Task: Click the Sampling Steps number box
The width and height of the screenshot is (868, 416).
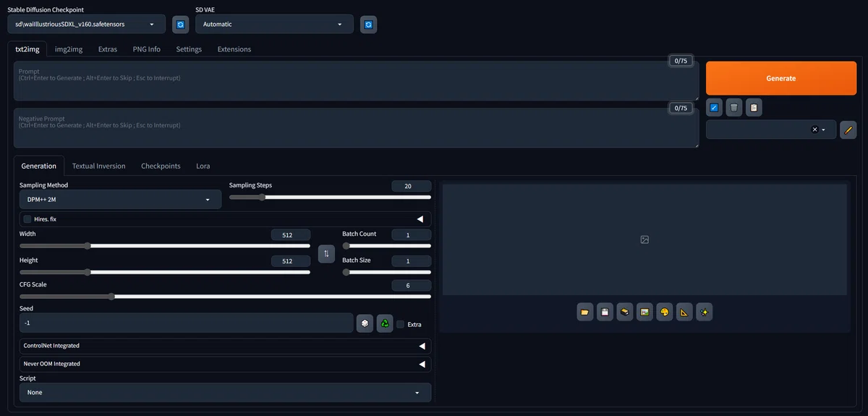Action: [x=412, y=186]
